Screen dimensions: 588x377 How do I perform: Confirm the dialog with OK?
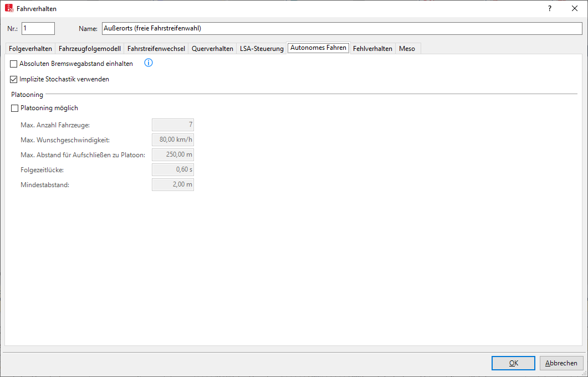pos(513,363)
